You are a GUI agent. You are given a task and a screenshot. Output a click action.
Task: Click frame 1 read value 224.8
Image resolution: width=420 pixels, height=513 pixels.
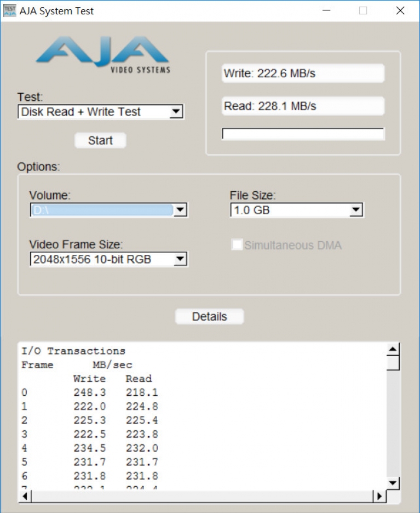pos(142,406)
